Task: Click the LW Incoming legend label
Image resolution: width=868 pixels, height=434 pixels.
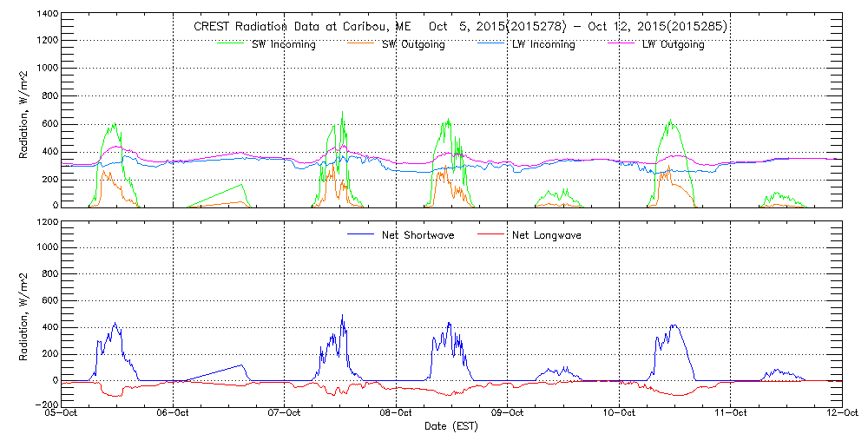Action: pos(543,44)
